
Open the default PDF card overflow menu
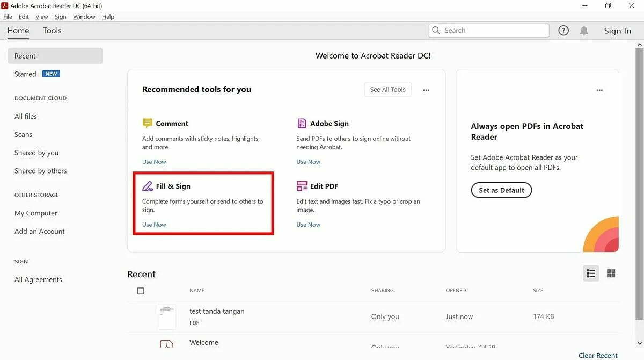[599, 90]
